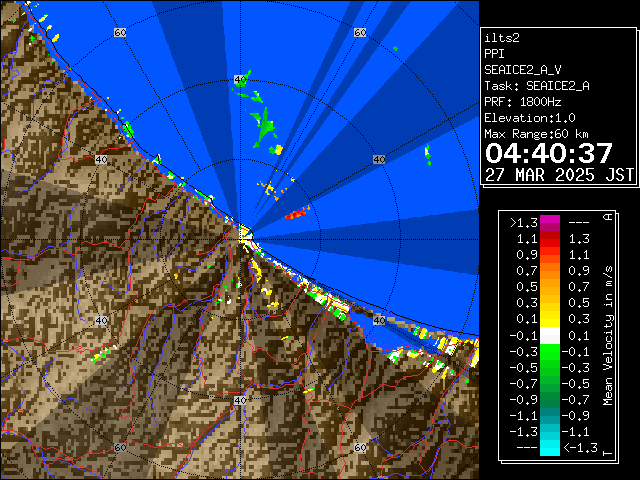Viewport: 640px width, 480px height.
Task: Click the time stamp '04:40:37'
Action: coord(549,153)
